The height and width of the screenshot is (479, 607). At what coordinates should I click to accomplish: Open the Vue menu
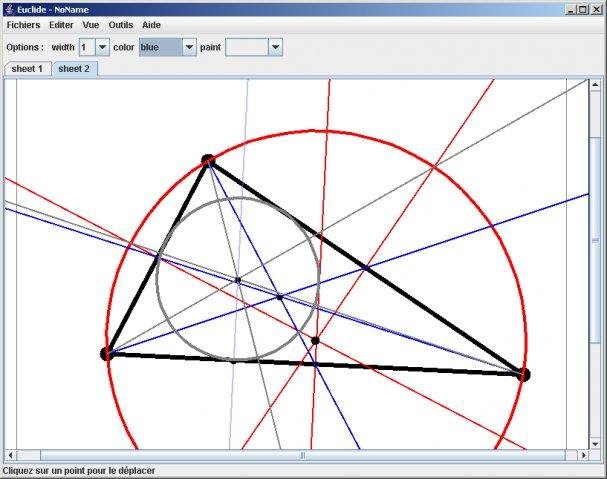pos(91,25)
